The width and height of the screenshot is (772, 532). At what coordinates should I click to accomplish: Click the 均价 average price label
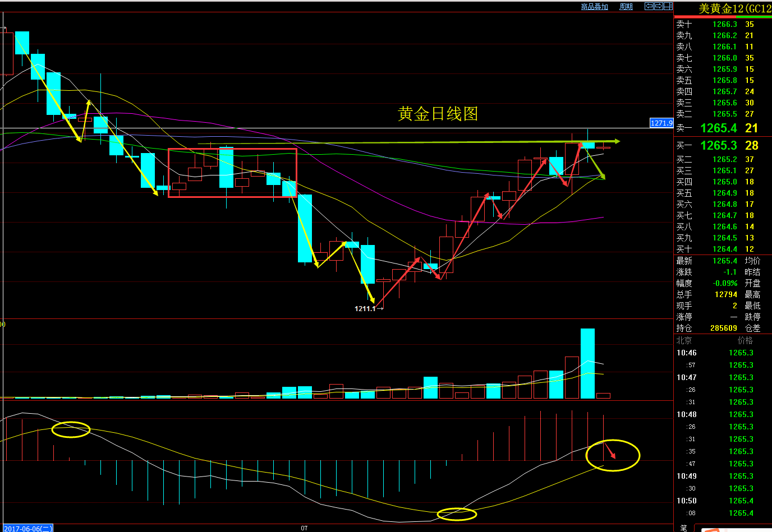coord(753,261)
